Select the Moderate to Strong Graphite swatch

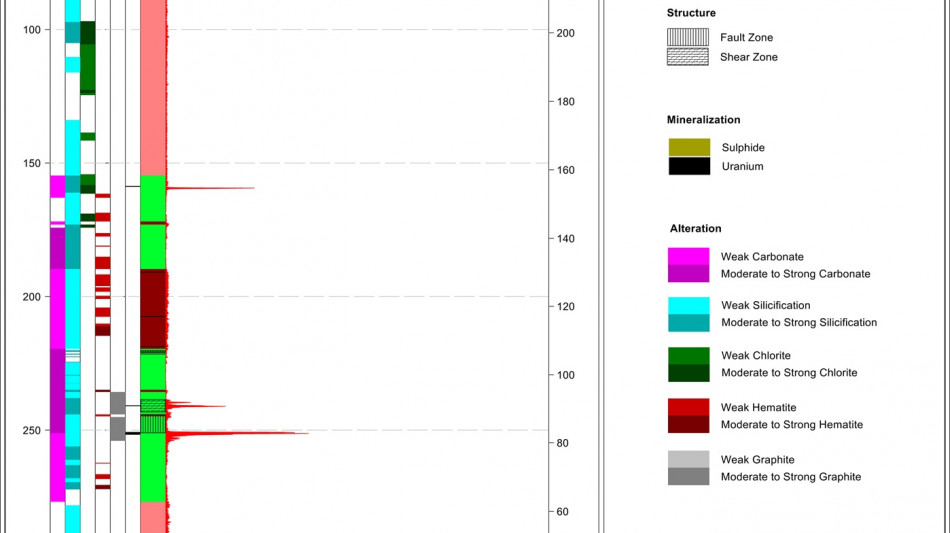click(x=688, y=477)
